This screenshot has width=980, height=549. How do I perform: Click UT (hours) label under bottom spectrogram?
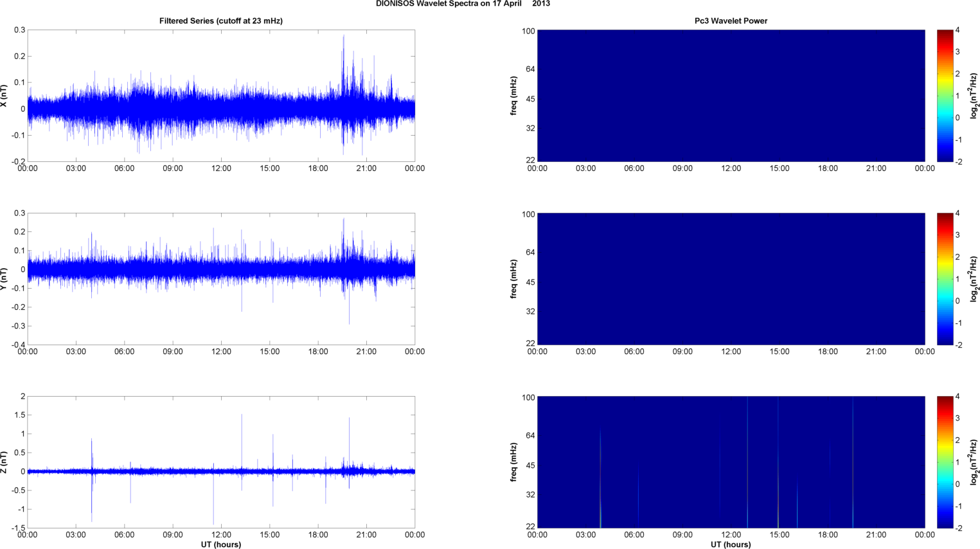click(x=731, y=544)
